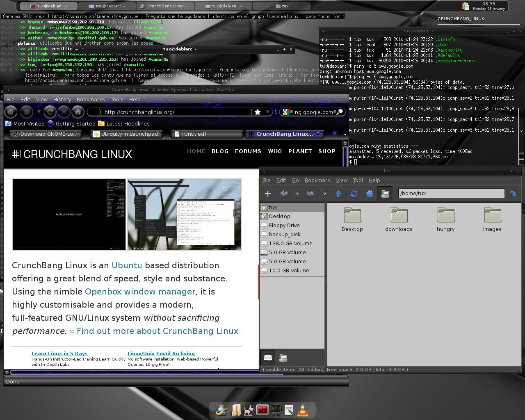
Task: Open SHOP in the site navigation
Action: coord(327,151)
